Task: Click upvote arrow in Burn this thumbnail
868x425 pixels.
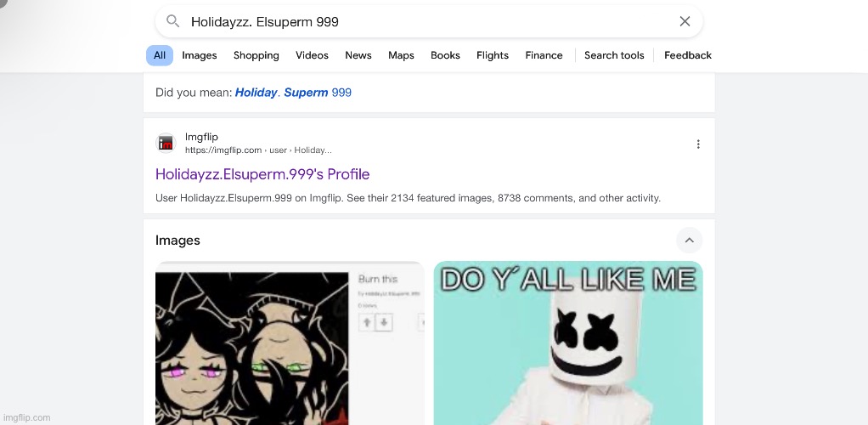Action: (367, 322)
